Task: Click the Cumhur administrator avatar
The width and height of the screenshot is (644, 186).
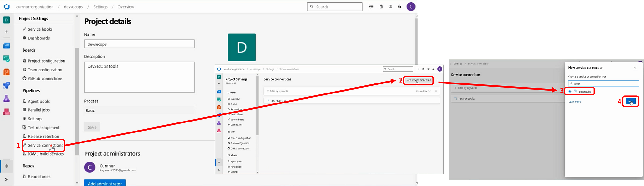Action: (x=90, y=167)
